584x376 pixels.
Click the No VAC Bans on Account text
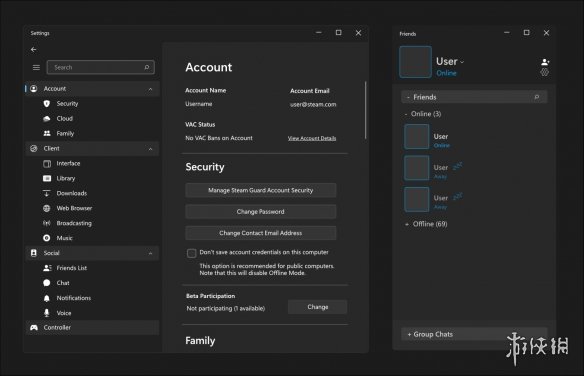point(219,138)
